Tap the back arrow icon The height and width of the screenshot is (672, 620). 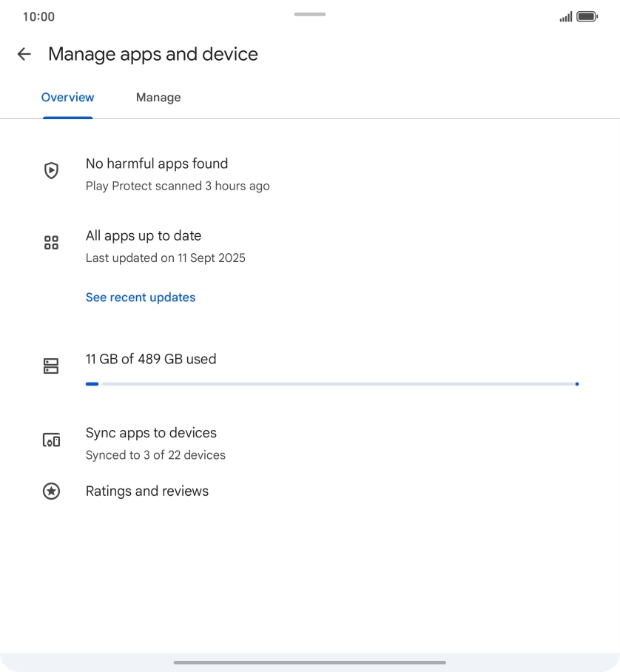pyautogui.click(x=24, y=54)
